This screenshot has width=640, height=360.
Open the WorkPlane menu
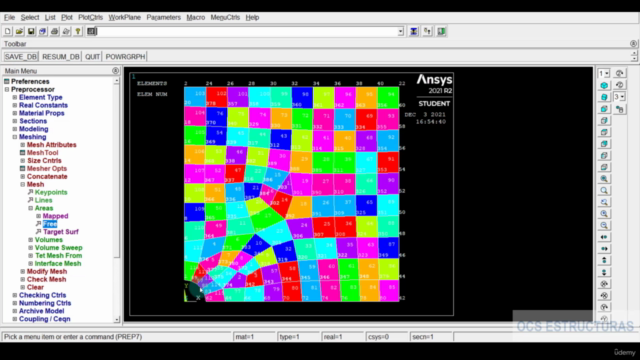pos(124,18)
